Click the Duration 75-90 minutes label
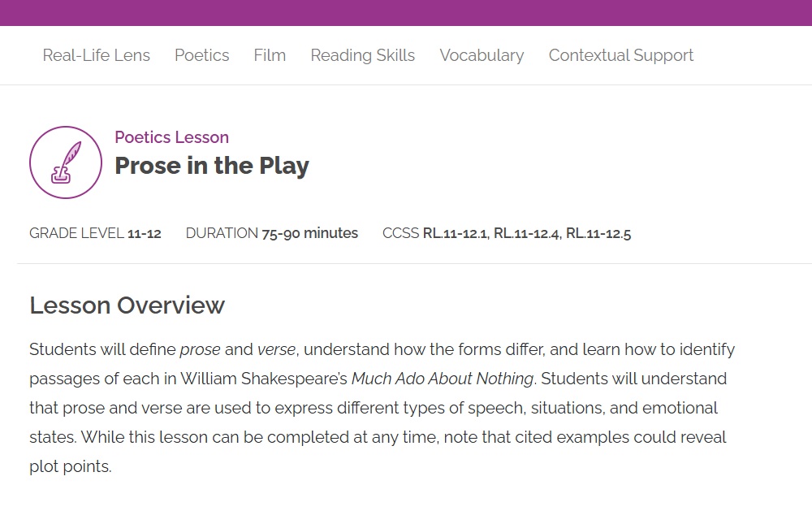Screen dimensions: 812x511 (x=271, y=233)
